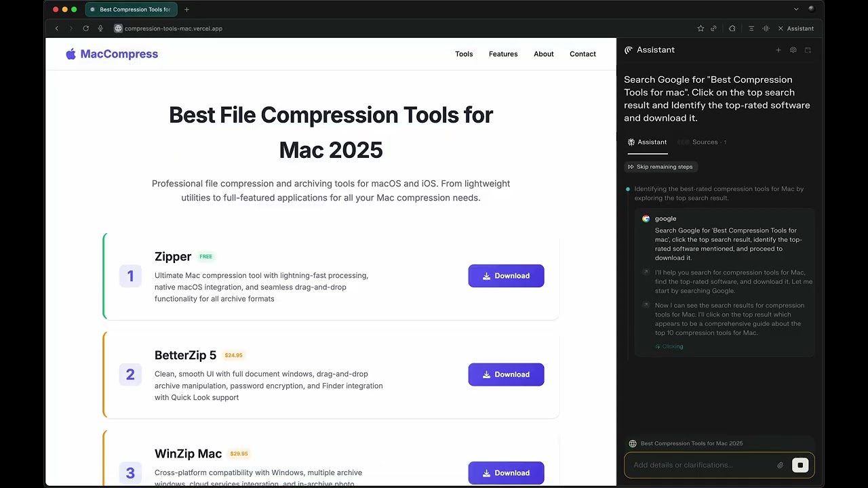Screen dimensions: 868x488
Task: Close the Assistant panel toggle in toolbar
Action: 795,28
